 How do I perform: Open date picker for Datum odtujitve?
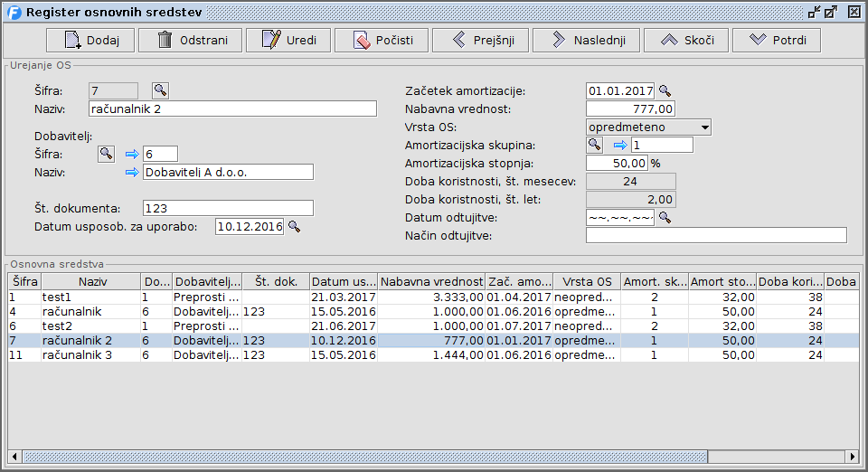click(665, 217)
